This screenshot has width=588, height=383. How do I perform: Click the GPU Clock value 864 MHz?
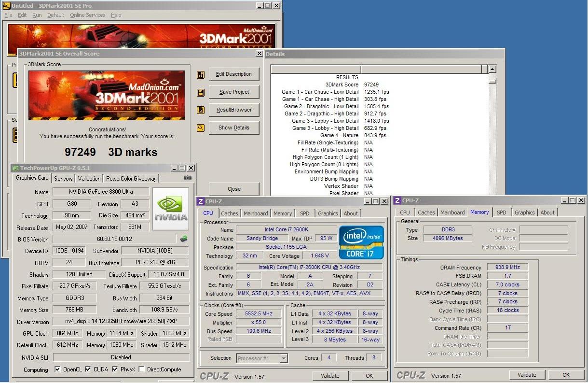coord(67,334)
